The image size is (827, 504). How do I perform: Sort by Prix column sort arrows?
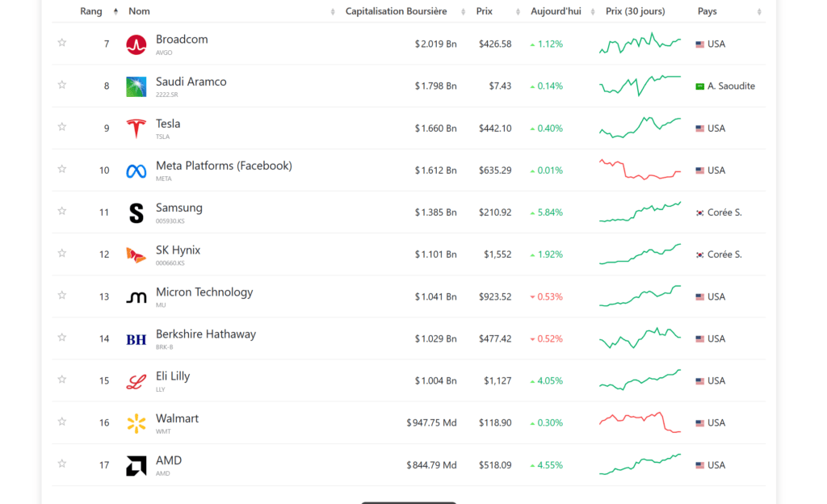tap(518, 11)
